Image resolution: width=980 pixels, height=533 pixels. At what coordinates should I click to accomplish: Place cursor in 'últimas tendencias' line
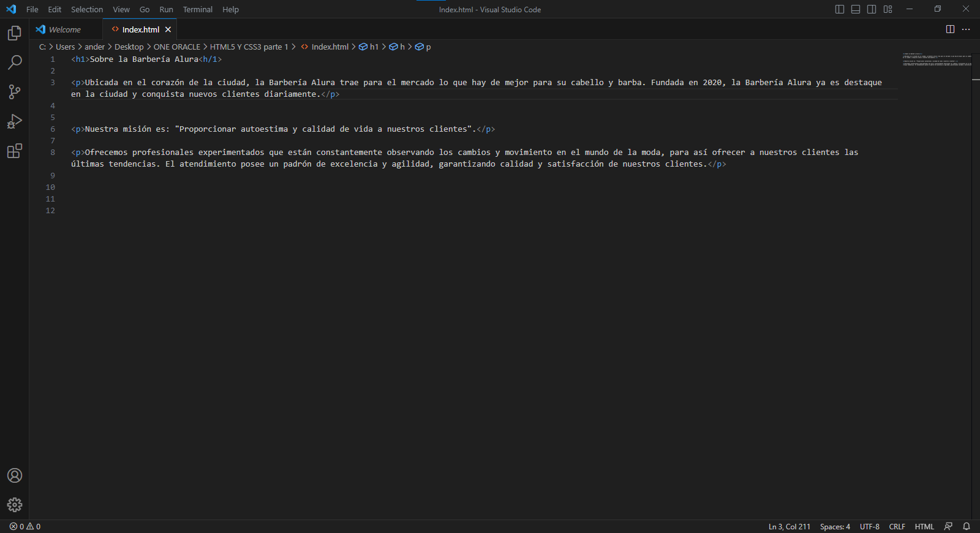point(399,164)
